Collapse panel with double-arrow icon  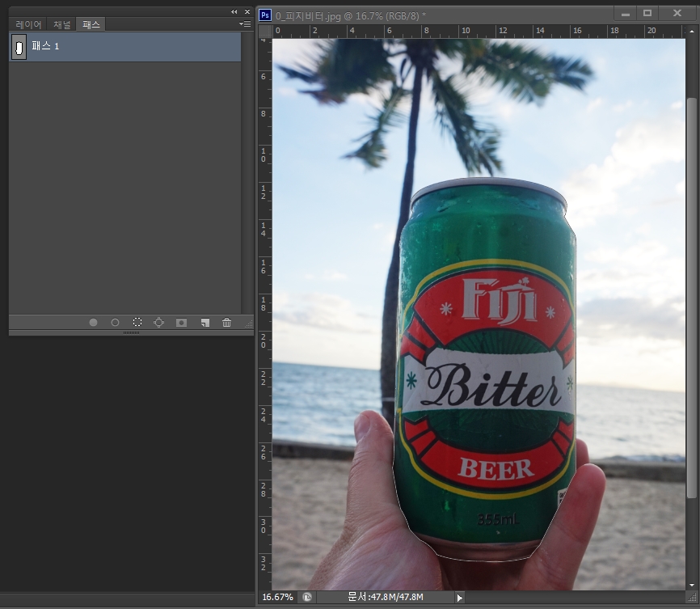pyautogui.click(x=234, y=11)
